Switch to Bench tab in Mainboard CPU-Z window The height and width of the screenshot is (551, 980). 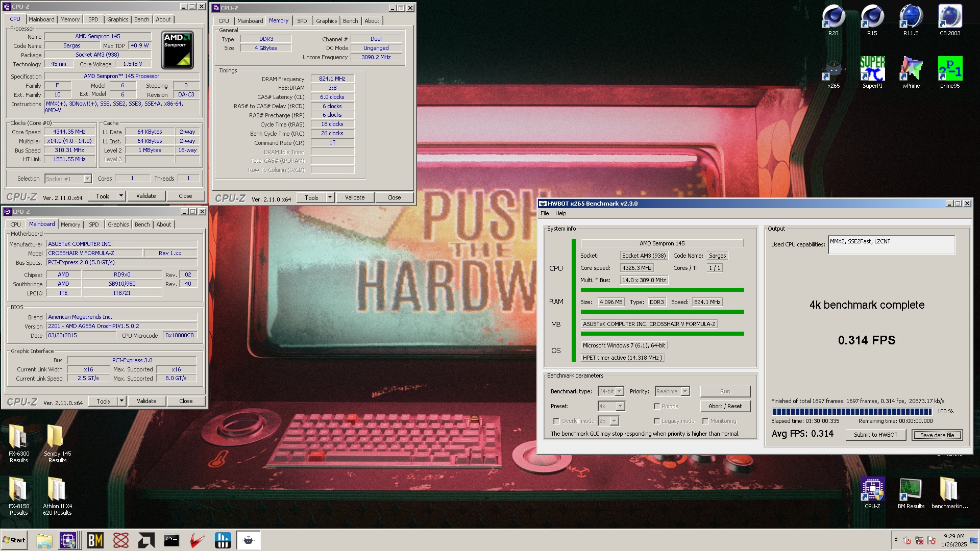point(142,224)
